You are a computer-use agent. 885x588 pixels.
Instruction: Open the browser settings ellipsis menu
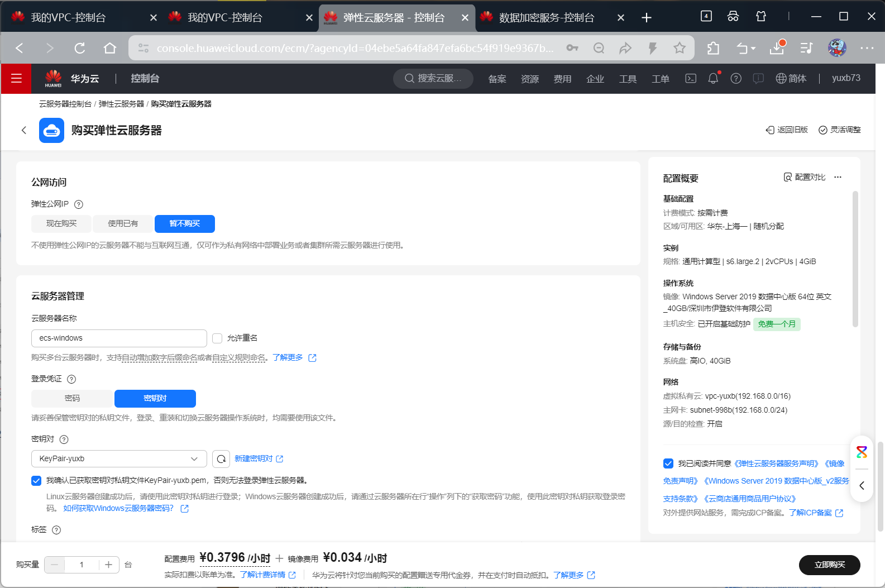point(867,48)
